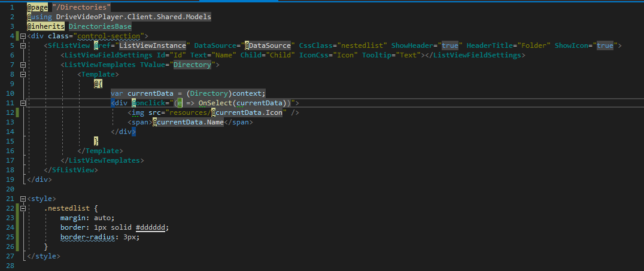This screenshot has height=271, width=644.
Task: Click the border-radius property name
Action: coord(87,237)
